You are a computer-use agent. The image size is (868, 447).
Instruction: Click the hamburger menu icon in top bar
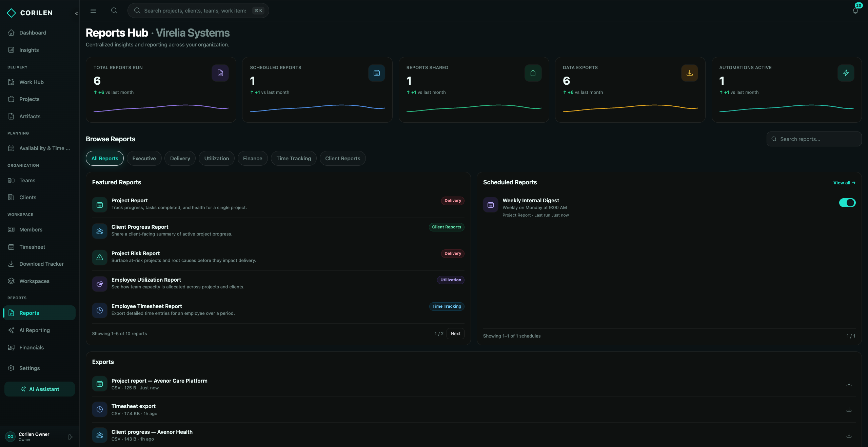pos(93,11)
